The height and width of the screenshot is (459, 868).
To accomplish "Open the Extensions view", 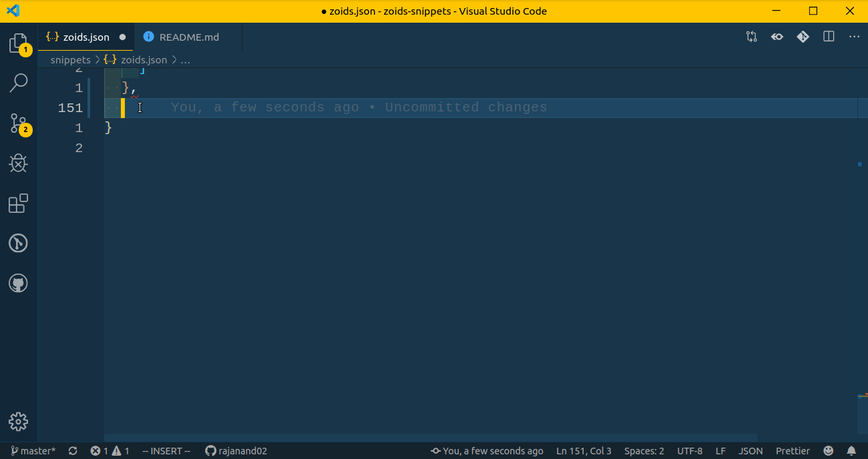I will 19,203.
